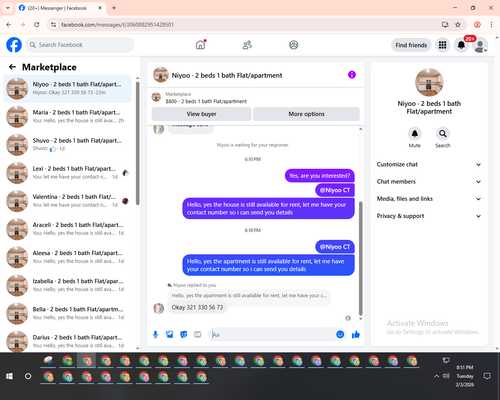Open the conversation information purple icon
Viewport: 500px width, 400px height.
(352, 75)
